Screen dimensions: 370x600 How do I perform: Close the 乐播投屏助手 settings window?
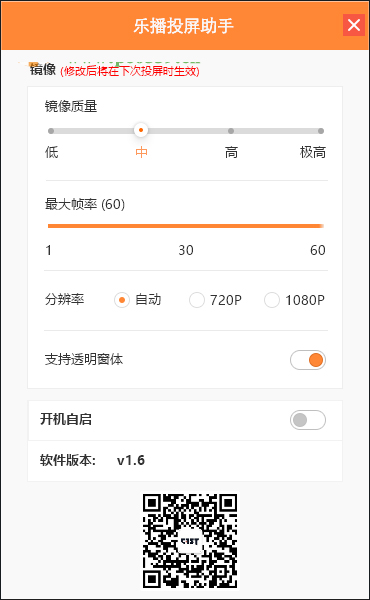click(354, 25)
